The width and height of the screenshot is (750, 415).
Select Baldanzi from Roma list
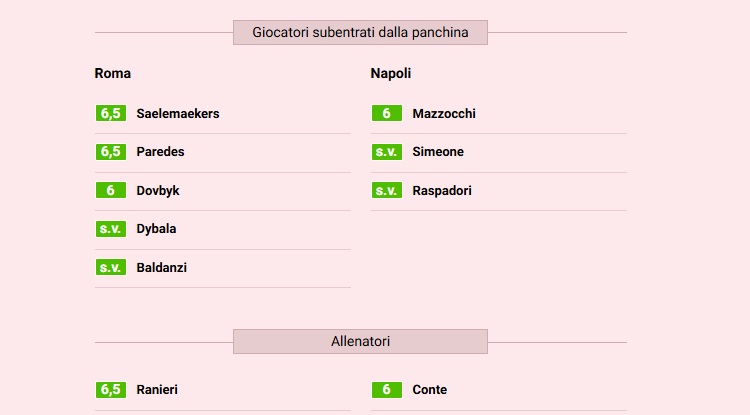pyautogui.click(x=161, y=268)
